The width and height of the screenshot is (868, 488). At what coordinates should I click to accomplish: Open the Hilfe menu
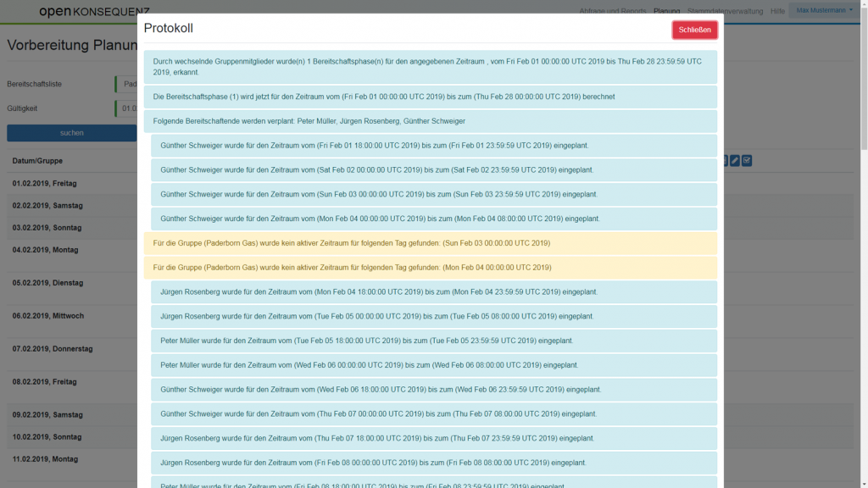point(777,12)
